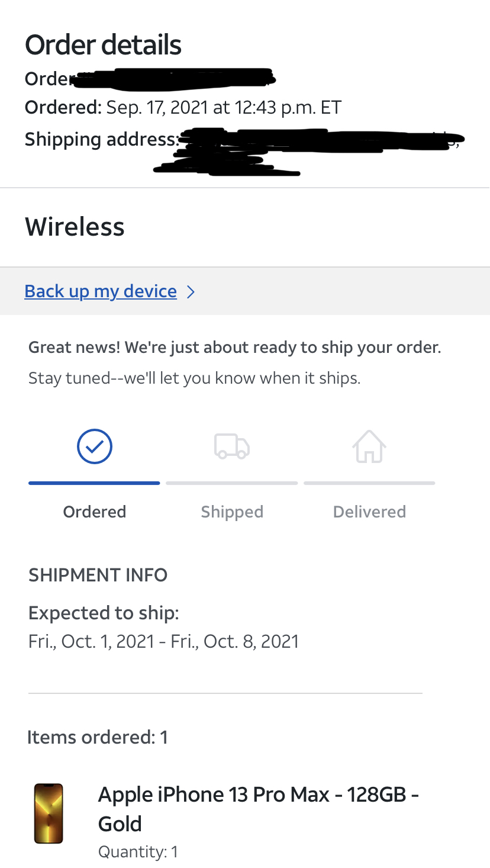The image size is (490, 868).
Task: Click the SHIPMENT INFO heading
Action: tap(98, 575)
